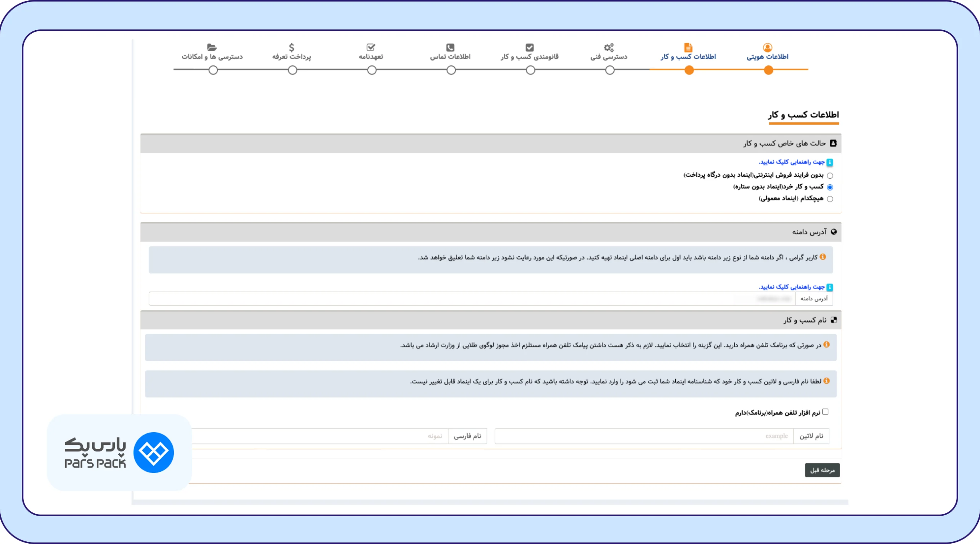Click the business legality checkmark icon
This screenshot has width=980, height=544.
(x=529, y=47)
